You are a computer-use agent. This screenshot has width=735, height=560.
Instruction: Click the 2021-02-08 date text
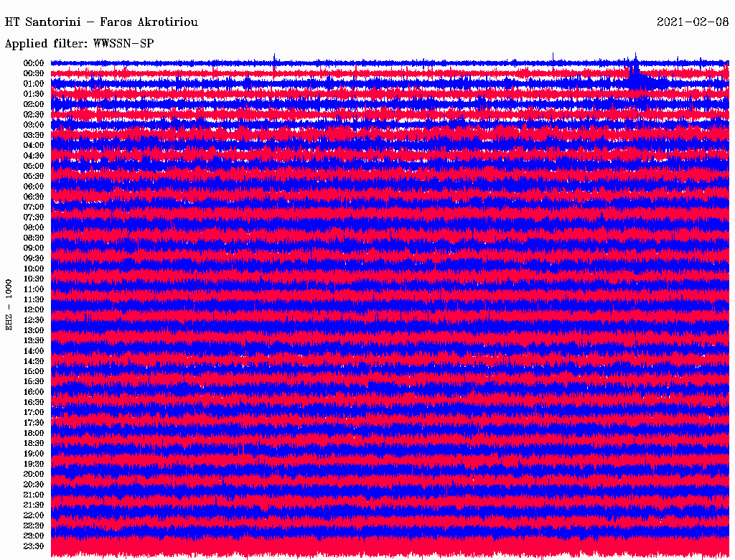pos(692,22)
